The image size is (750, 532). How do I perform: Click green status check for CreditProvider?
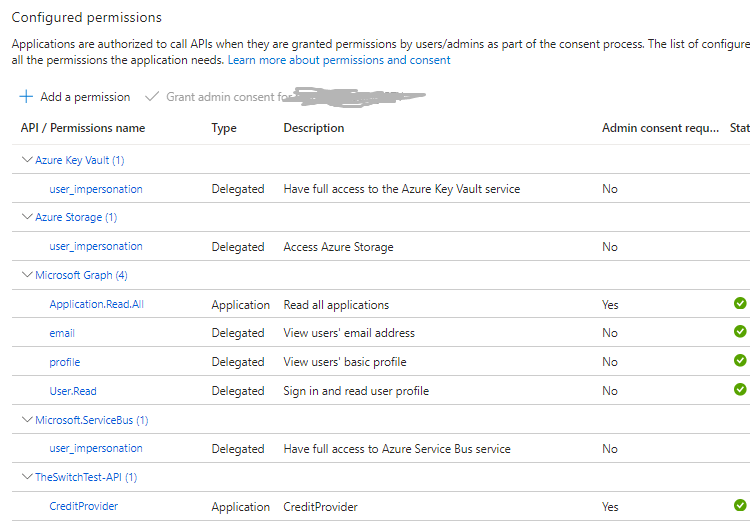740,505
